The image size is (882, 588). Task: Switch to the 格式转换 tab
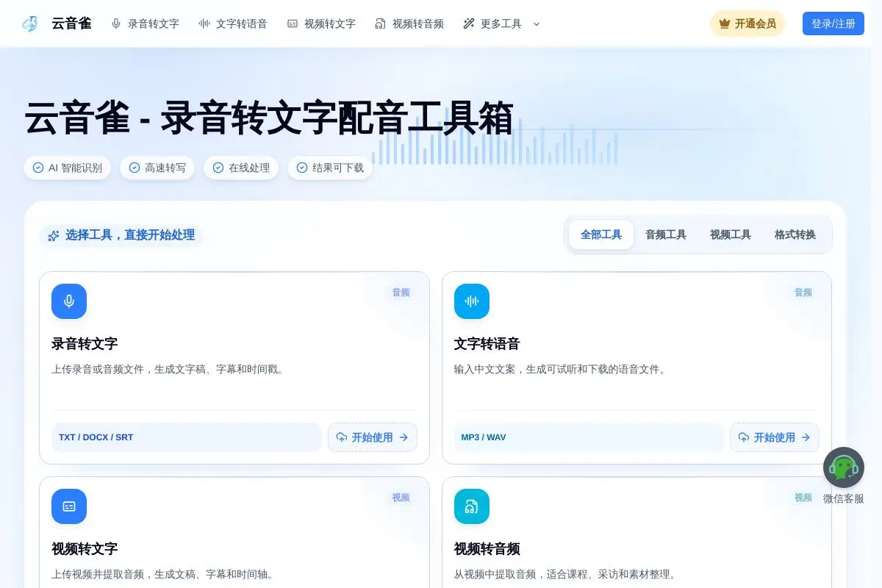[795, 234]
